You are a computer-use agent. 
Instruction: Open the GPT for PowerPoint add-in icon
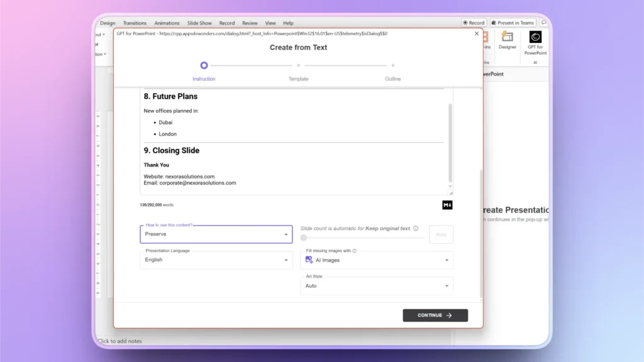(x=535, y=43)
